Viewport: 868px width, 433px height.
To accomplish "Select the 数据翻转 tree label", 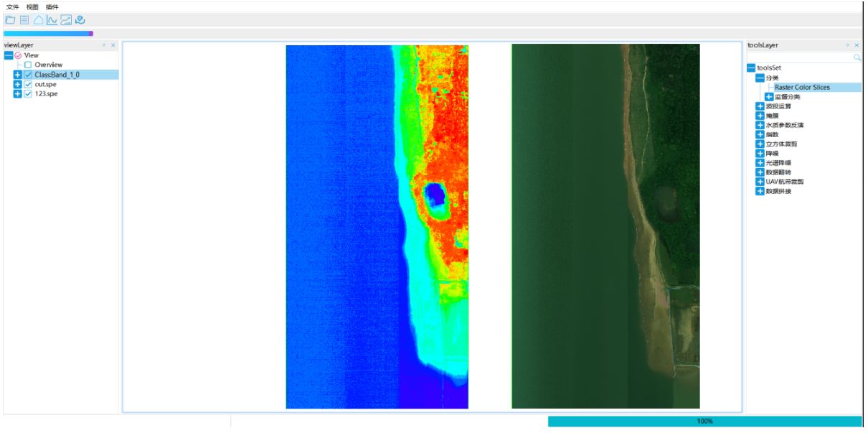I will click(x=778, y=172).
